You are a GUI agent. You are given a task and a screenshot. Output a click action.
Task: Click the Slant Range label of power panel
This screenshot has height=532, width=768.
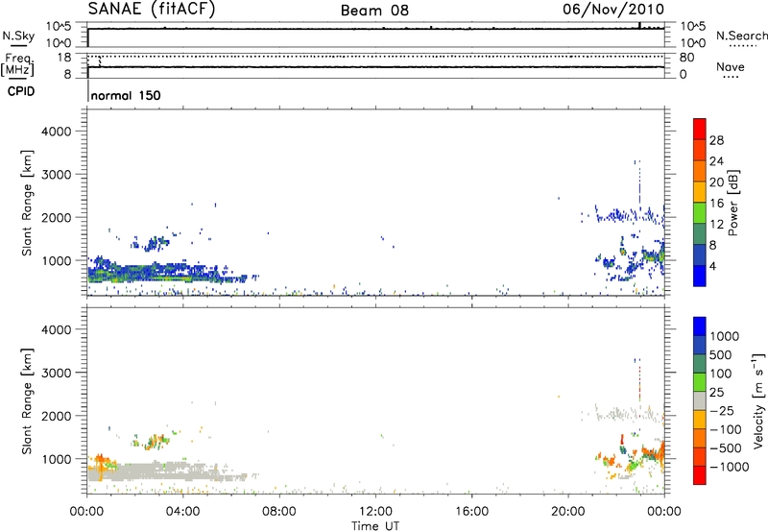point(27,203)
